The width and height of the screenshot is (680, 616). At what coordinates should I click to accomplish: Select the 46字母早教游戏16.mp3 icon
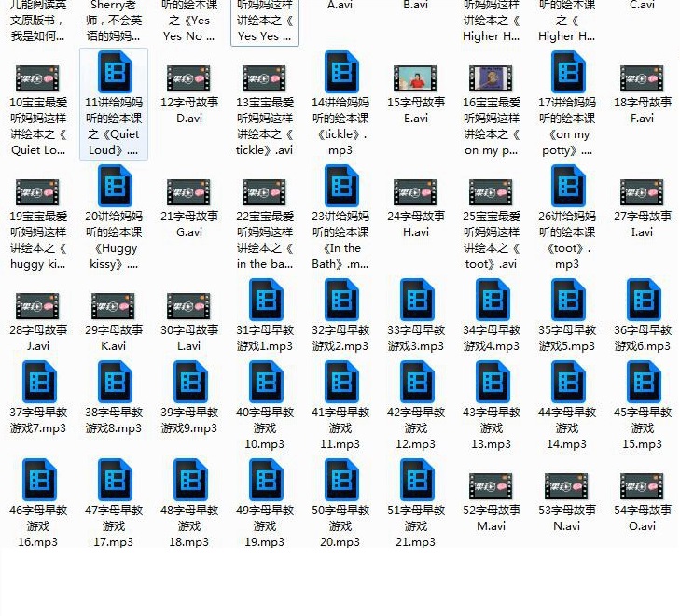(x=39, y=481)
